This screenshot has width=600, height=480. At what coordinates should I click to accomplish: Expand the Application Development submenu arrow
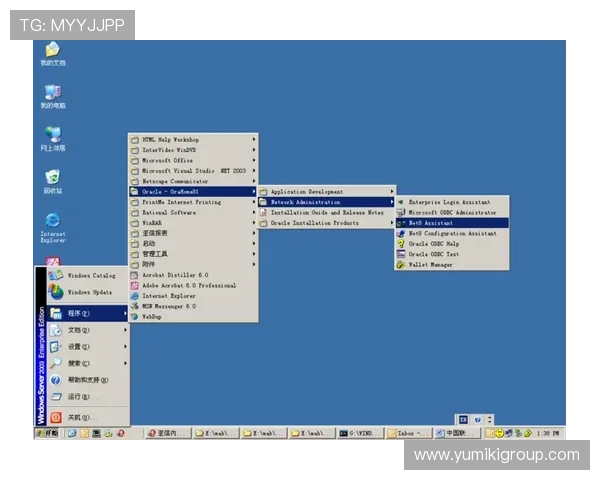point(391,191)
